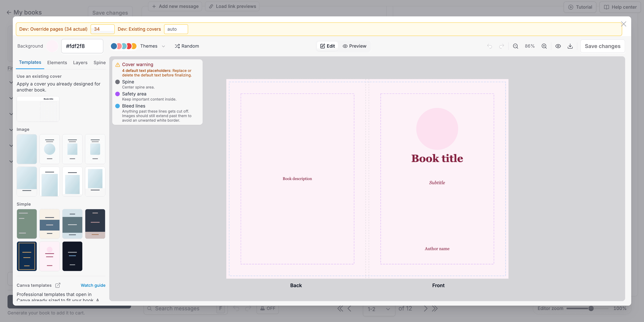Edit the background hex color field
This screenshot has height=322, width=644.
[x=82, y=46]
